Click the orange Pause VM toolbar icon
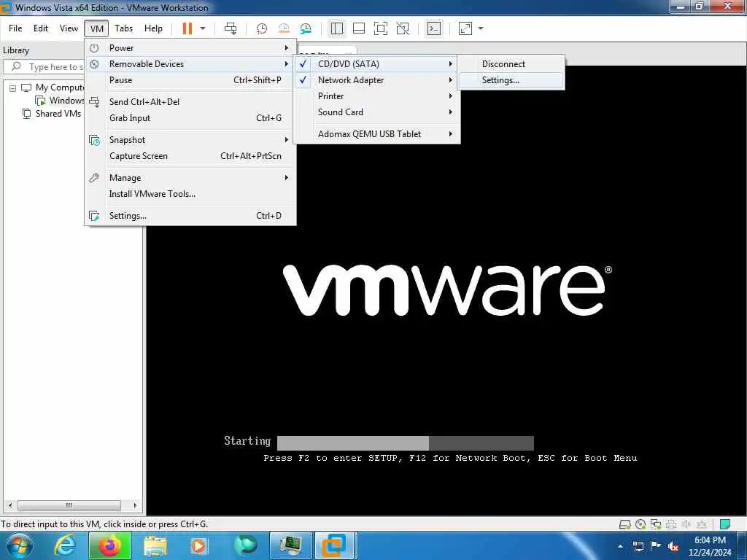 click(x=187, y=28)
